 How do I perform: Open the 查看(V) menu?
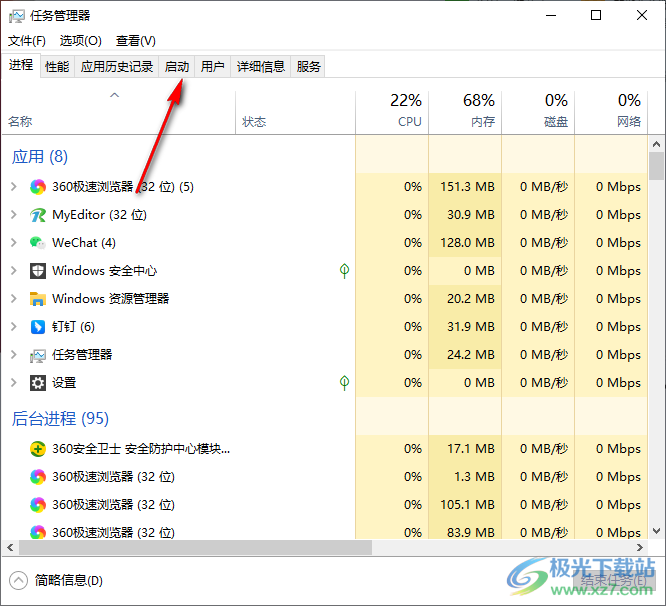[135, 41]
